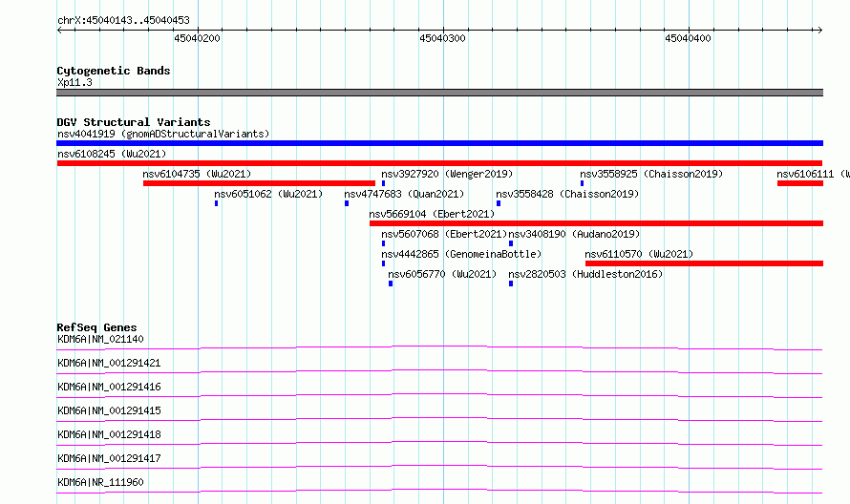
Task: Click the 45040300 ruler position label
Action: coord(442,38)
